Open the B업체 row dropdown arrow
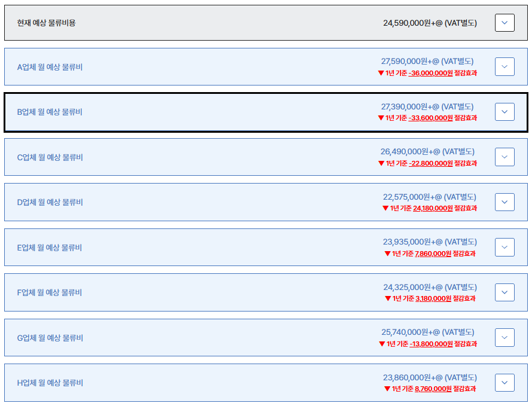The width and height of the screenshot is (532, 406). (x=505, y=112)
